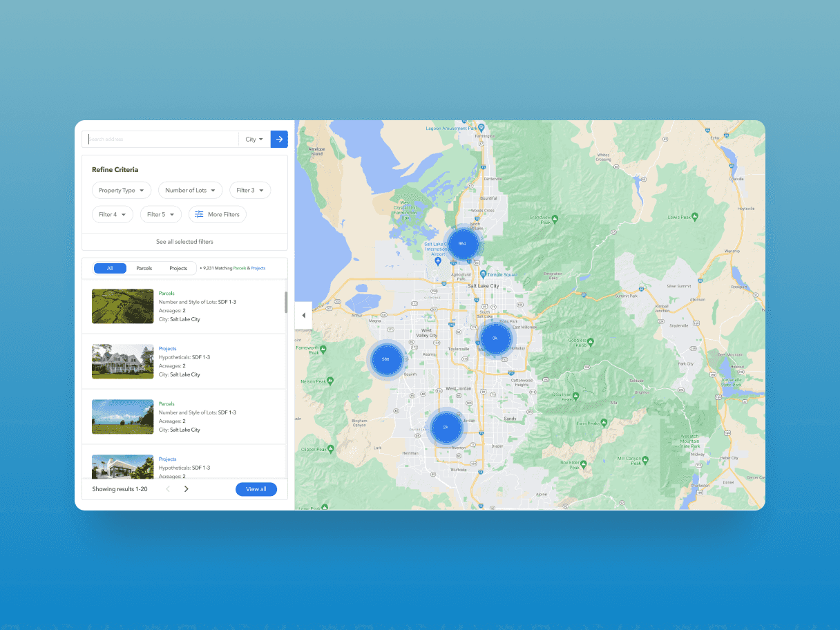This screenshot has width=840, height=630.
Task: Open white farmhouse project thumbnail
Action: (x=123, y=361)
